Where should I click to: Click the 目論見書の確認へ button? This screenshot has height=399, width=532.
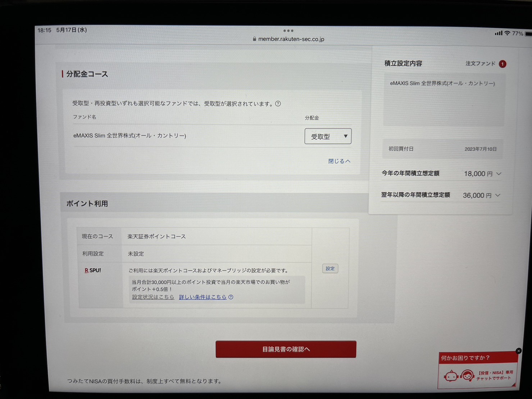click(x=286, y=349)
